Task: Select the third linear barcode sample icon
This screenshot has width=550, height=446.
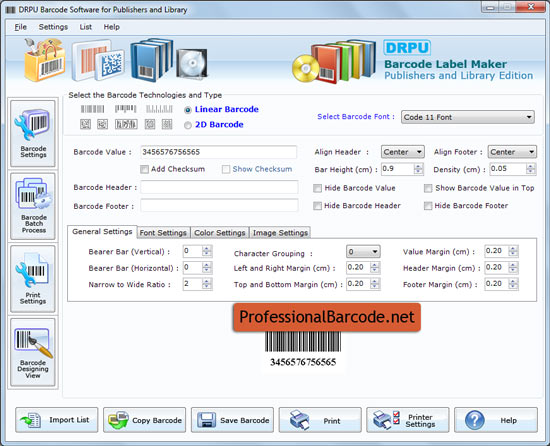Action: [159, 109]
